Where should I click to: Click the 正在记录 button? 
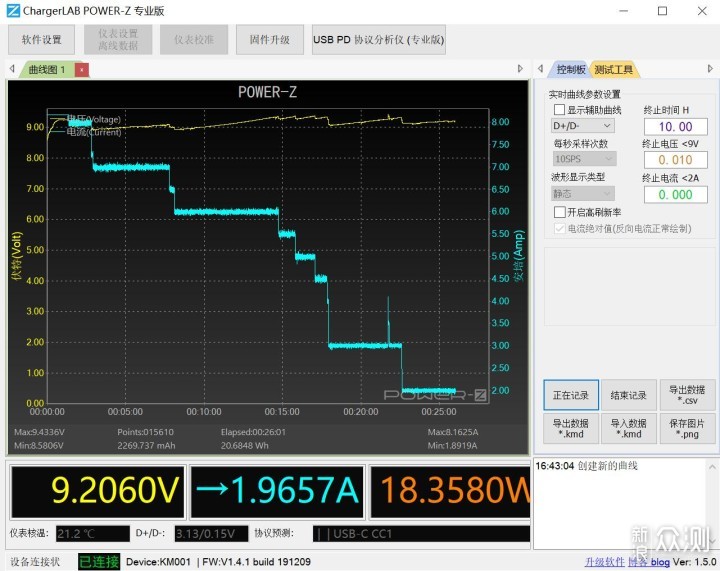[571, 395]
